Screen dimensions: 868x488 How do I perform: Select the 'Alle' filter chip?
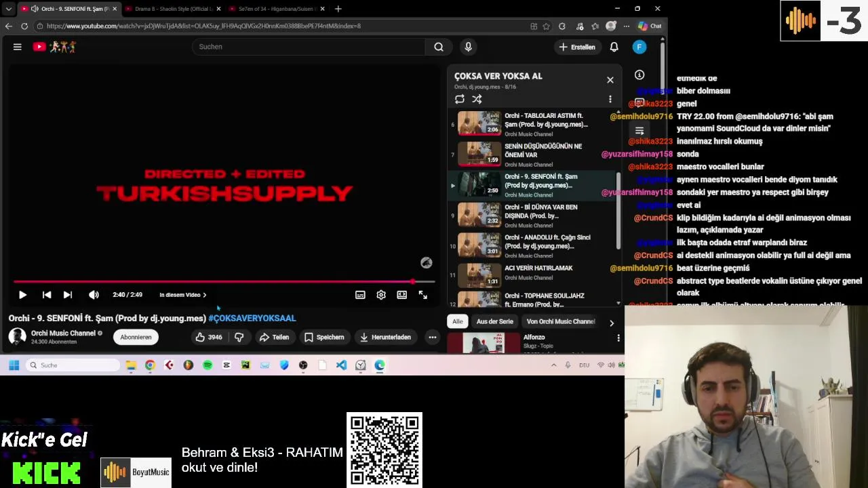pos(458,321)
